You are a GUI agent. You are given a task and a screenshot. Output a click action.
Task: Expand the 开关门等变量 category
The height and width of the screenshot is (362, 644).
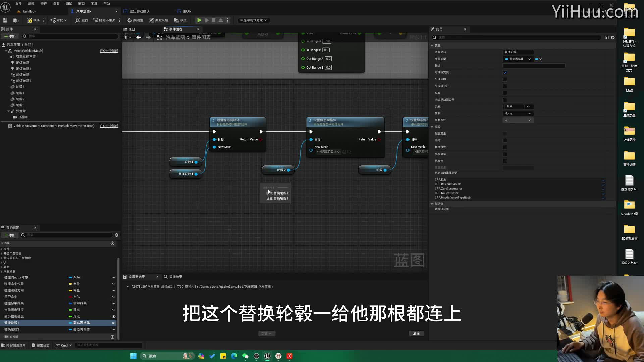click(x=2, y=254)
